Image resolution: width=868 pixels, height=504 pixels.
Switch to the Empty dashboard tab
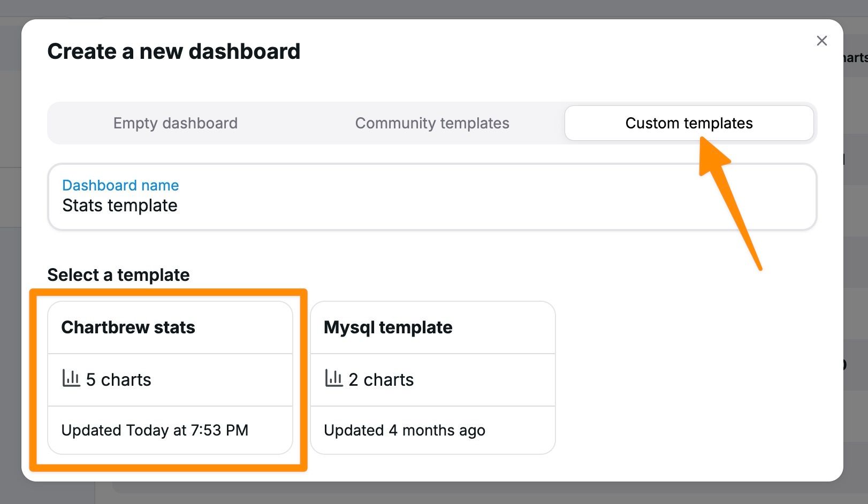[176, 123]
